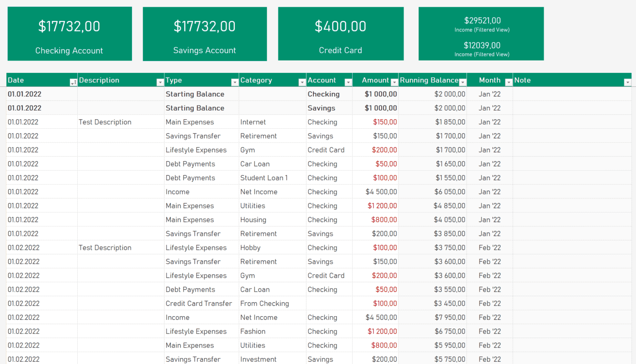Select the Credit Card balance card showing $400,00
The image size is (636, 364).
click(x=340, y=34)
